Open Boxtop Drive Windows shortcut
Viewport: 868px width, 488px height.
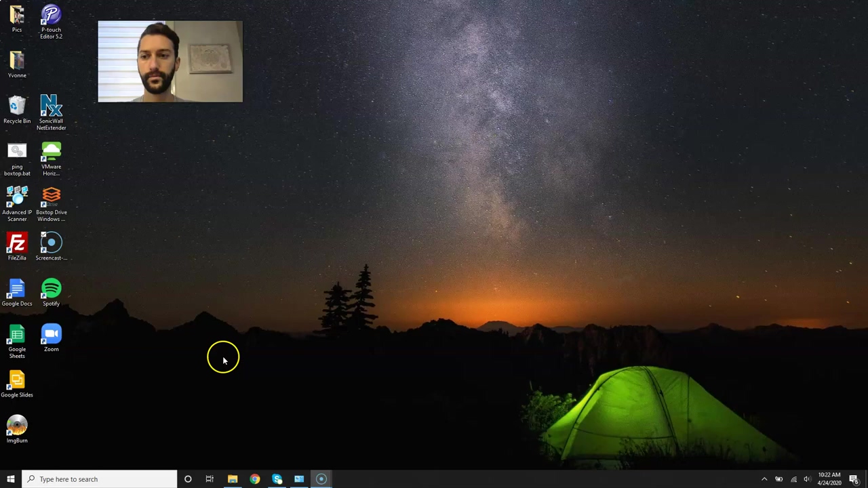tap(51, 204)
